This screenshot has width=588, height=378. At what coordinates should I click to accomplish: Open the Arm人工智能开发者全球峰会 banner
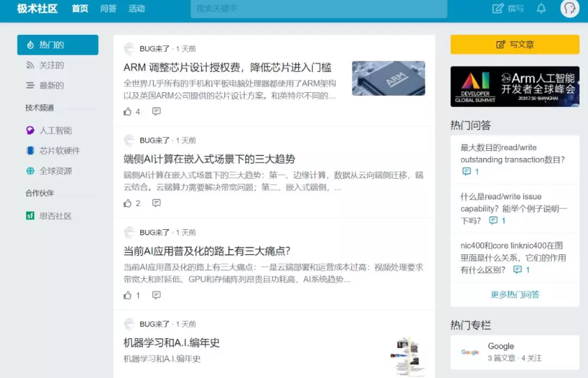(515, 87)
